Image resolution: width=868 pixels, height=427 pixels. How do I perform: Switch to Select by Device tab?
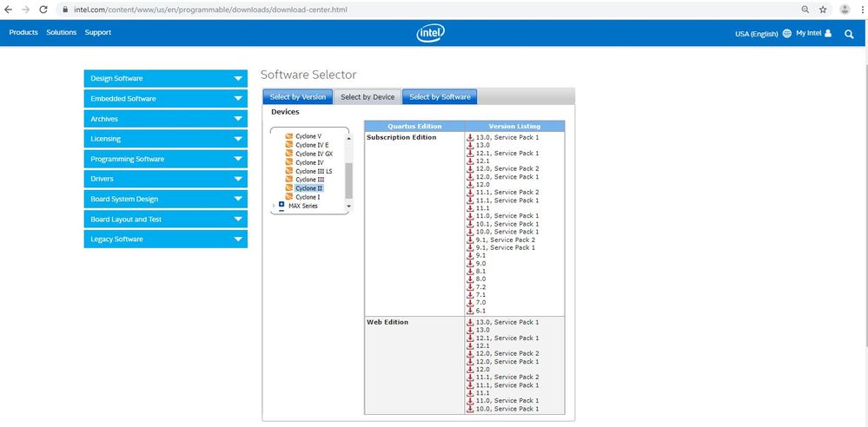pos(368,97)
